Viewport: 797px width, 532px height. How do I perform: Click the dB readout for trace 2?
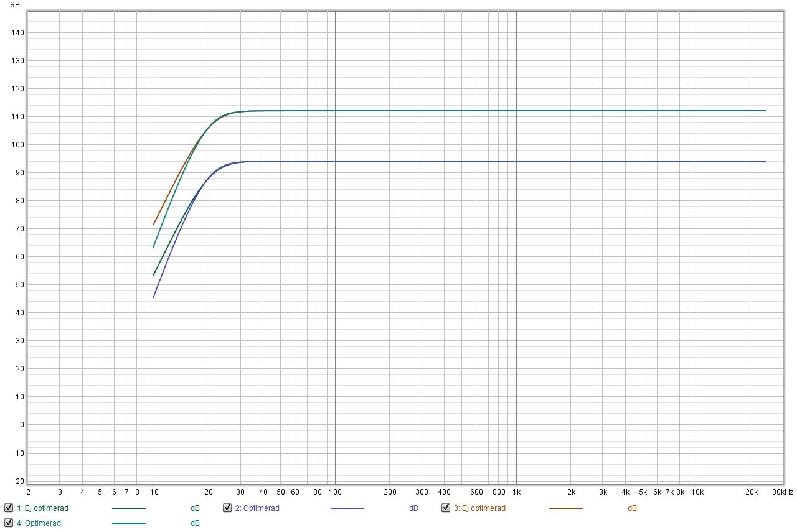point(413,508)
